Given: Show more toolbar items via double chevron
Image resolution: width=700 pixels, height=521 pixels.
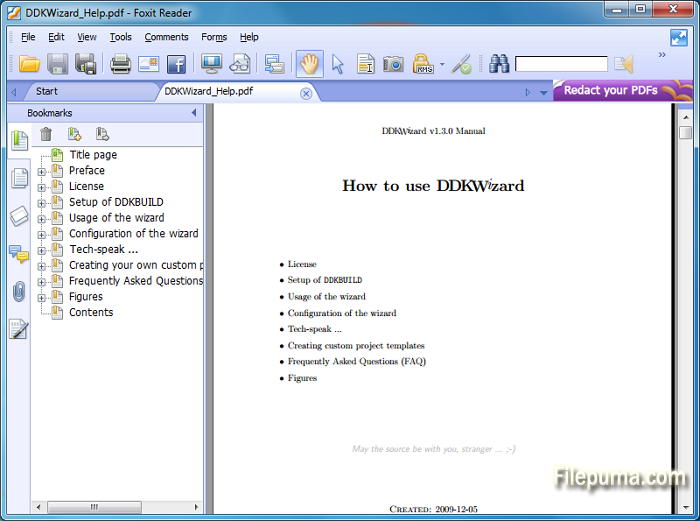Looking at the screenshot, I should click(x=662, y=54).
